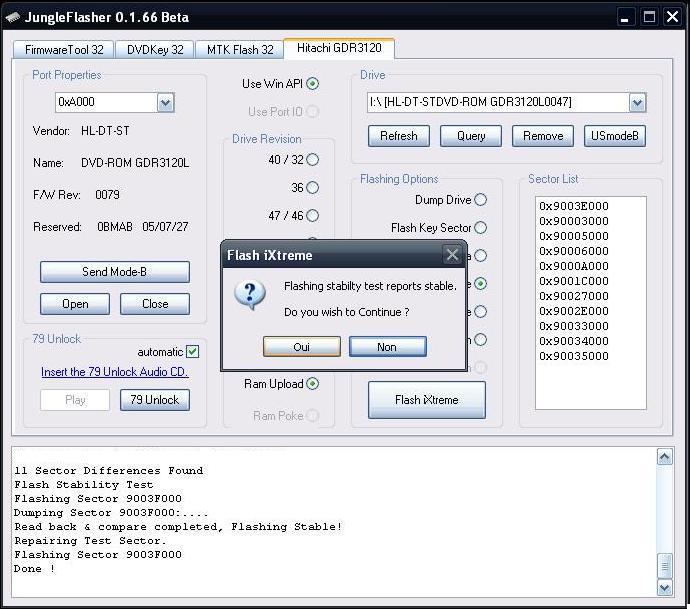Close the Flash iXtreme dialog
Image resolution: width=690 pixels, height=609 pixels.
[452, 255]
